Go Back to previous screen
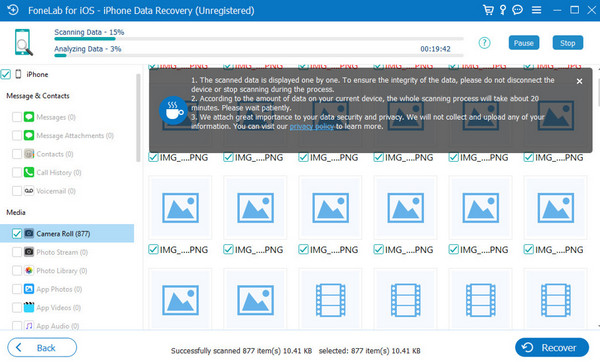Image resolution: width=600 pixels, height=362 pixels. [x=42, y=347]
